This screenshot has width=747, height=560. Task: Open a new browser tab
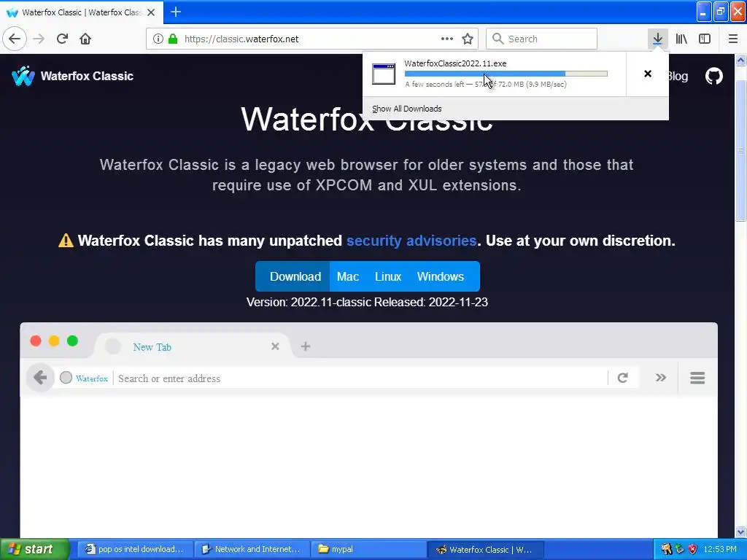coord(176,12)
